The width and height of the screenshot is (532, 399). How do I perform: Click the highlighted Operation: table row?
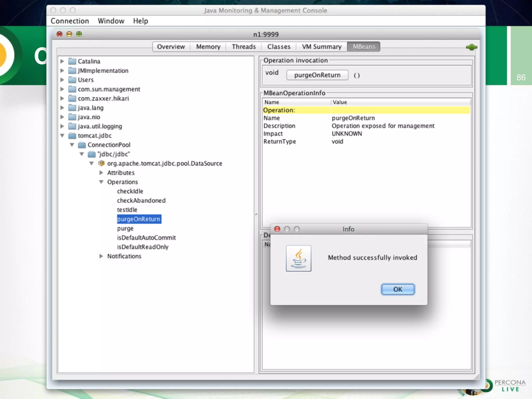click(x=366, y=110)
